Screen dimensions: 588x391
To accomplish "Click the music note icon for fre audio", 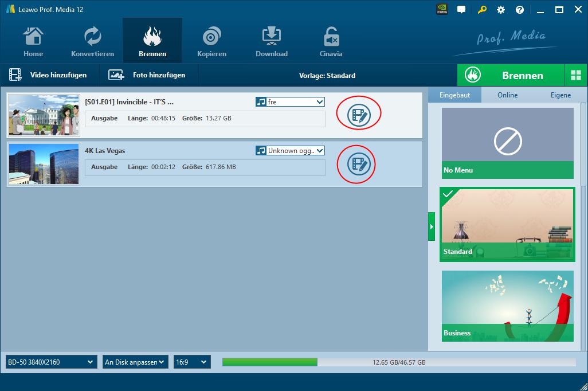I will [x=261, y=101].
